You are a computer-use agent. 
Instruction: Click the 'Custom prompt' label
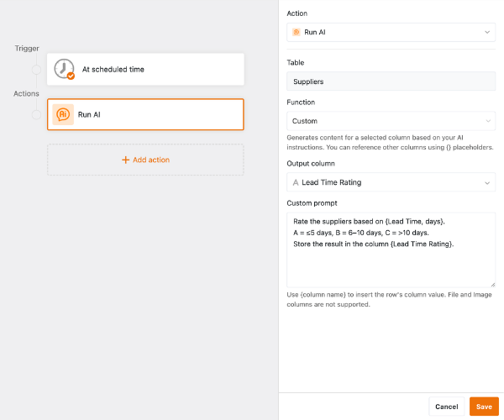(x=312, y=203)
